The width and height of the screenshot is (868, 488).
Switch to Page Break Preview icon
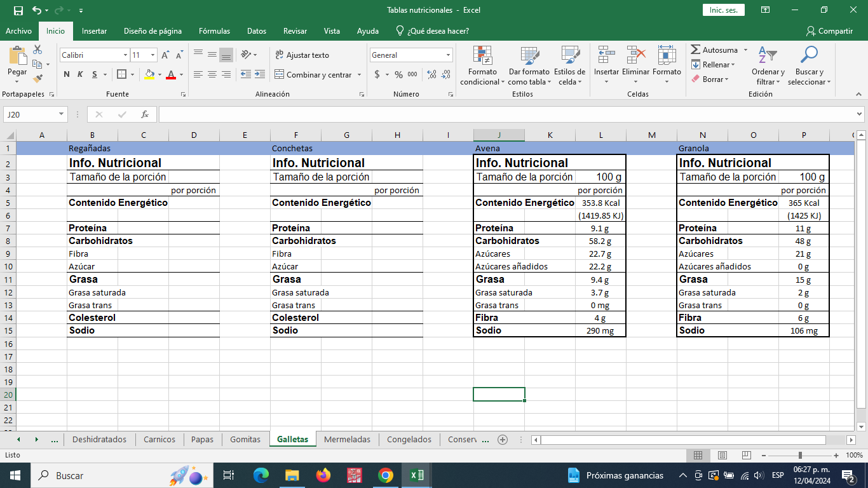click(x=746, y=455)
